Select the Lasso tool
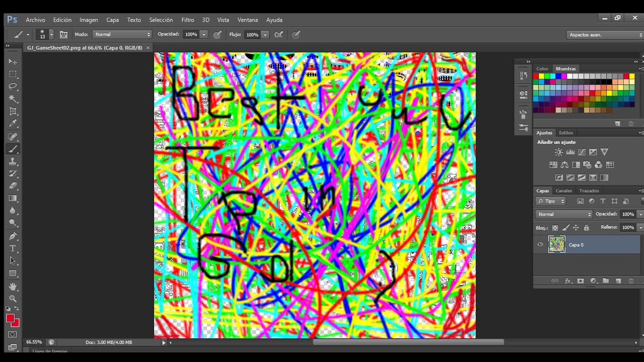 [x=13, y=86]
